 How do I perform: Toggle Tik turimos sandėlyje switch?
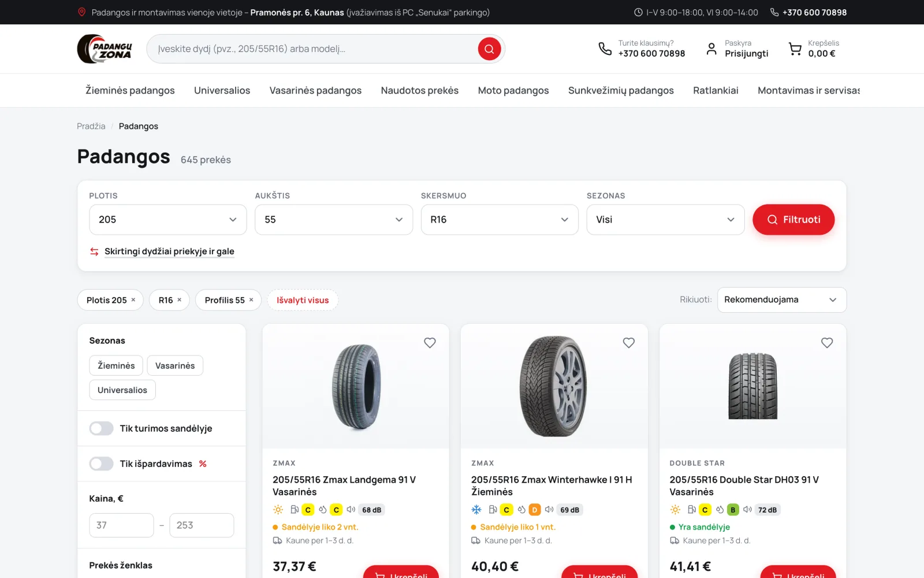[101, 428]
